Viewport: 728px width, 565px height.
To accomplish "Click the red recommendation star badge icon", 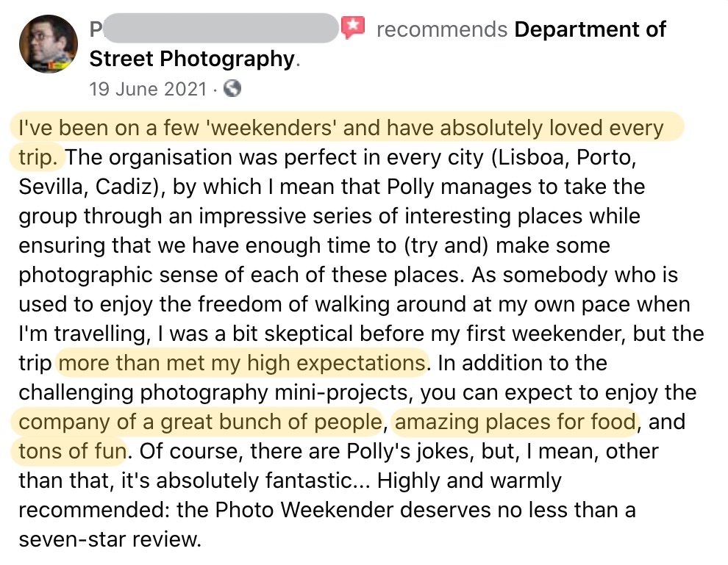I will click(353, 29).
